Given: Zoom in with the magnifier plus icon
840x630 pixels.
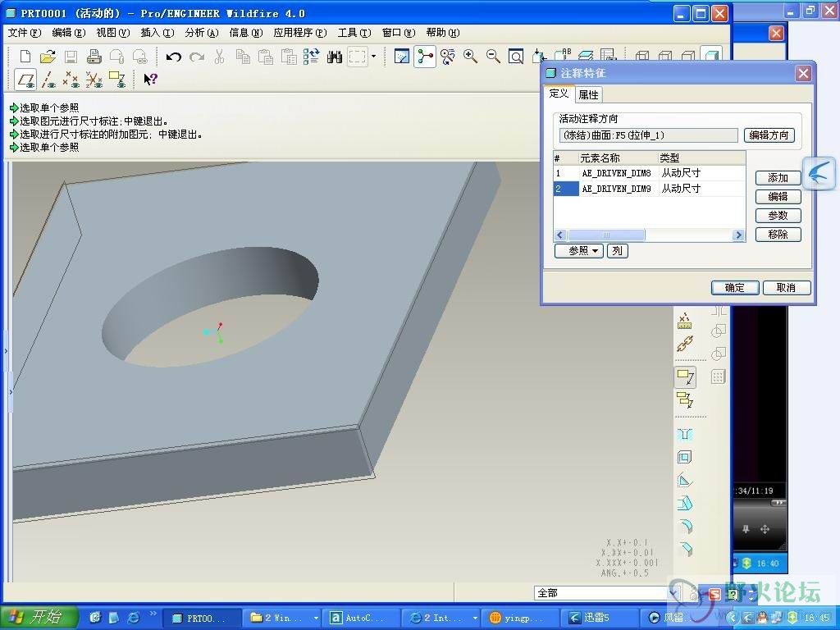Looking at the screenshot, I should pyautogui.click(x=470, y=57).
